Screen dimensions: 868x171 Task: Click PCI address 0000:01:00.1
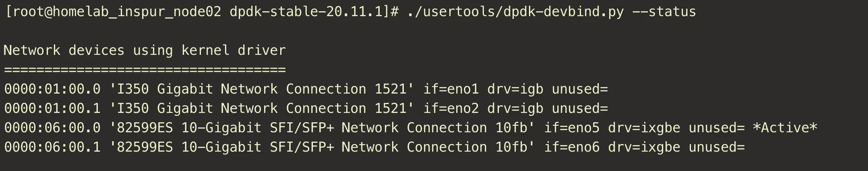[x=52, y=109]
